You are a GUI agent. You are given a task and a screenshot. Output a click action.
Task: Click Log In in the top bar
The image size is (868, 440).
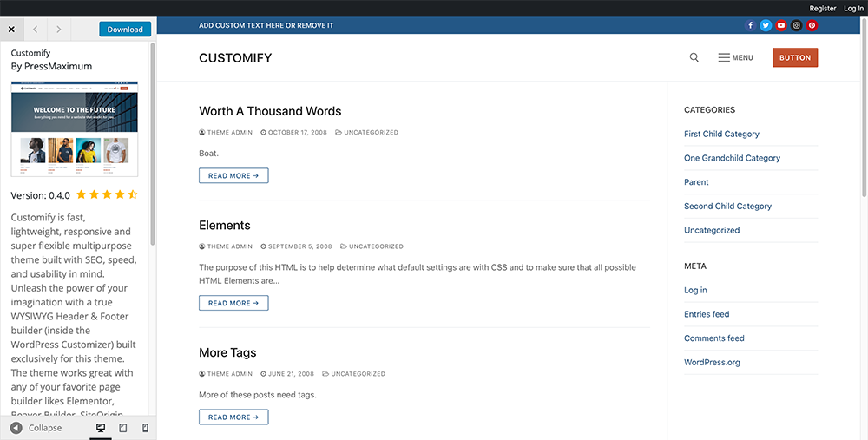point(853,9)
